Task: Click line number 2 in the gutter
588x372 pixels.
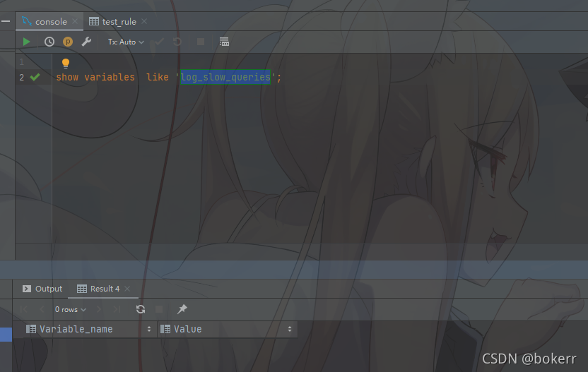Action: point(21,77)
